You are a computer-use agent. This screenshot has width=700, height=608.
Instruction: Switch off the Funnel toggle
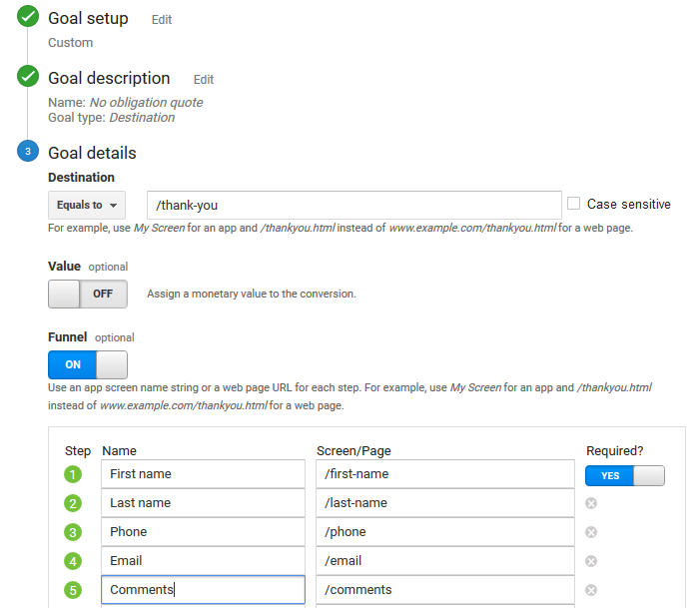click(x=88, y=364)
